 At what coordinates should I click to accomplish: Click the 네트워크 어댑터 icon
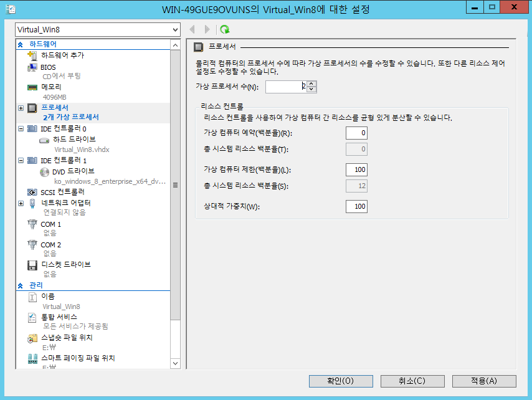32,203
